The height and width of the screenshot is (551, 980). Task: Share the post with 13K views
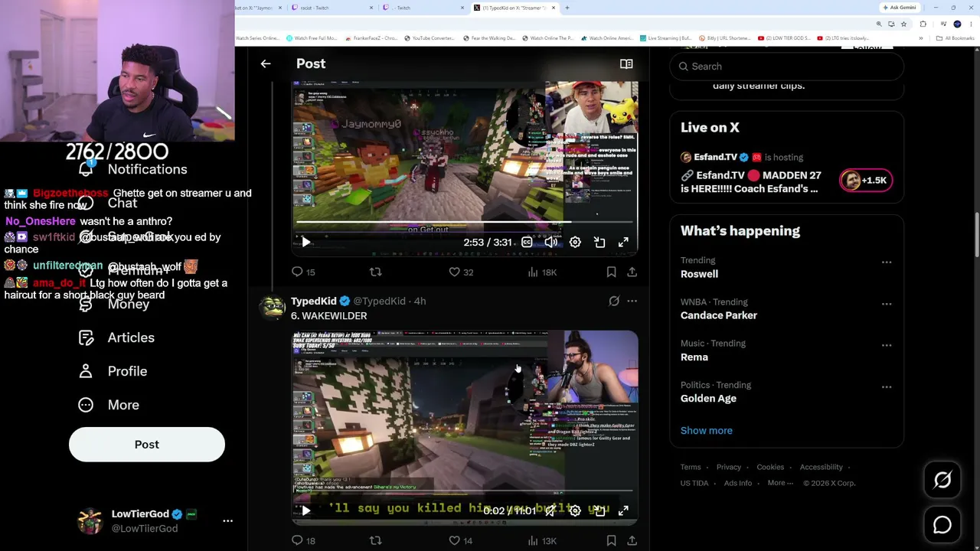pyautogui.click(x=632, y=540)
